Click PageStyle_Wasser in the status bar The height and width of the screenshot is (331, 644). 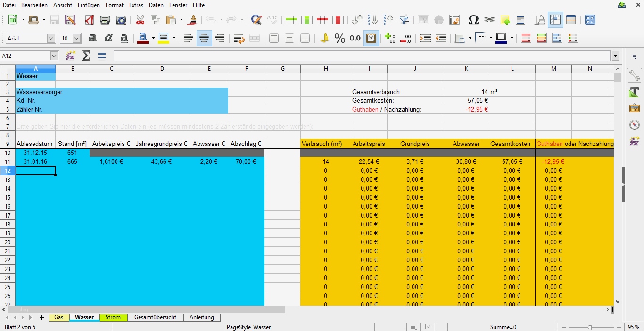coord(248,327)
